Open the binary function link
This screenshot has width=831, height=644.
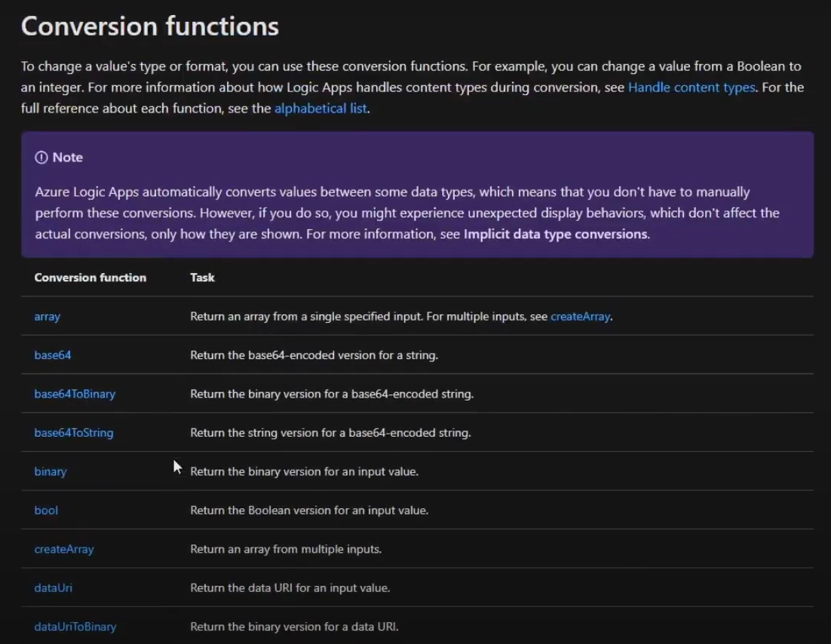point(51,471)
